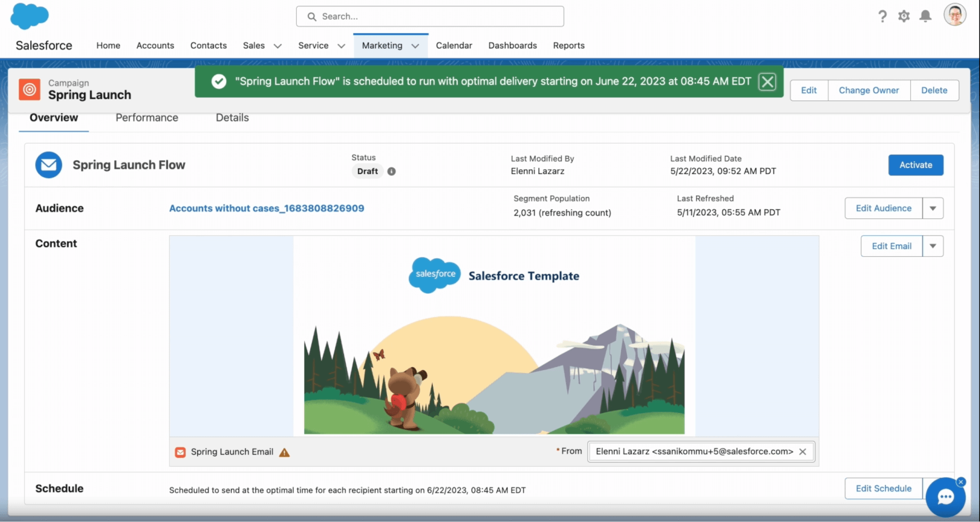Click the red Spring Launch Email icon

click(x=180, y=452)
